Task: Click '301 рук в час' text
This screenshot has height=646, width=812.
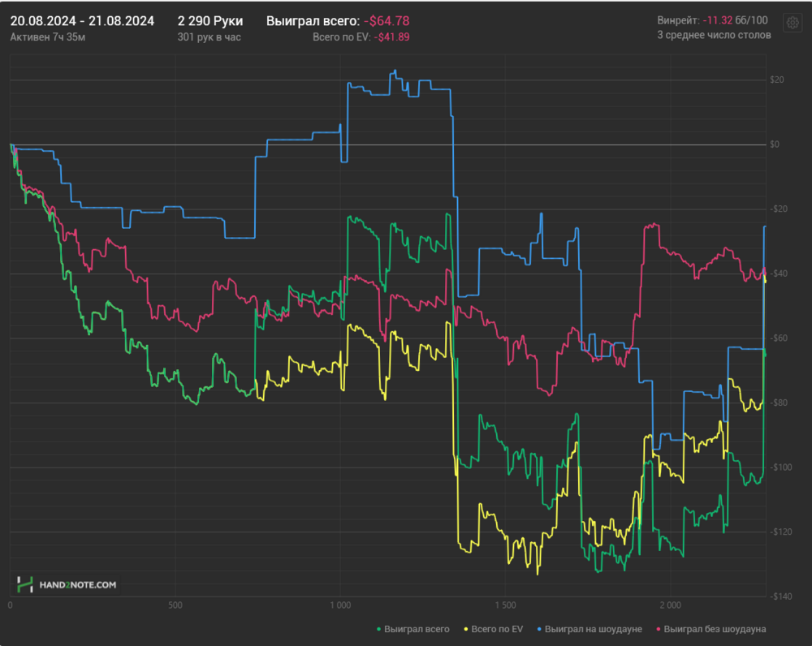Action: 209,37
